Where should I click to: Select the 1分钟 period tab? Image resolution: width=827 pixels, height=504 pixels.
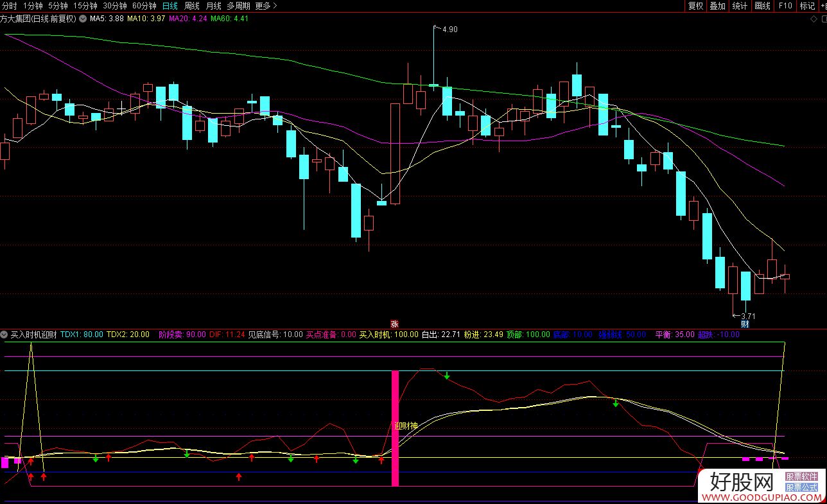[x=33, y=6]
